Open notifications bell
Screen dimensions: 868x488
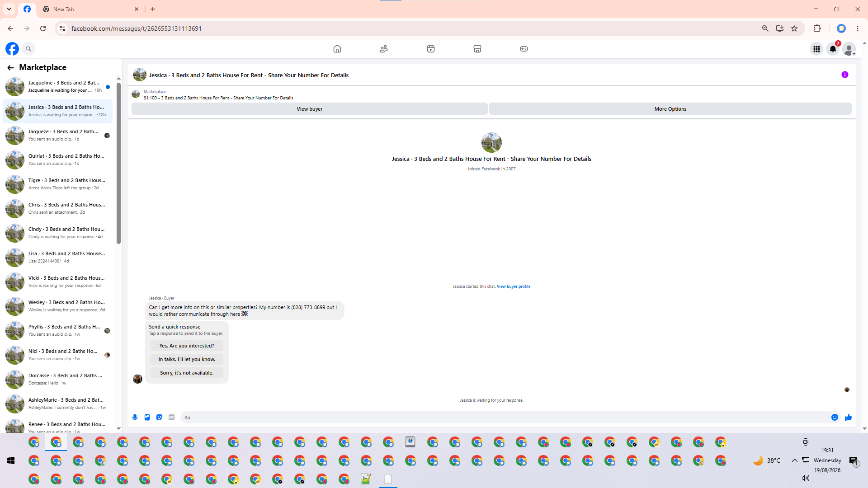click(833, 49)
